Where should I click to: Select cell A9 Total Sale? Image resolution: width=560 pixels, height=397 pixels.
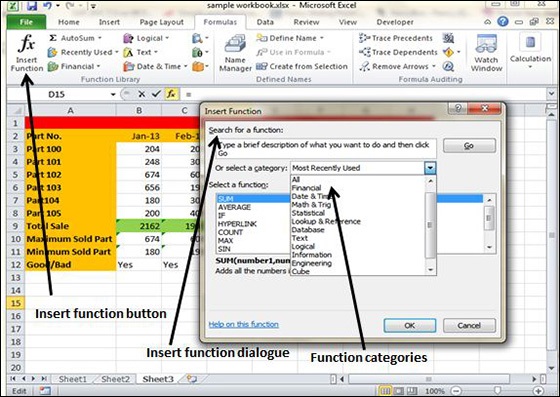70,226
